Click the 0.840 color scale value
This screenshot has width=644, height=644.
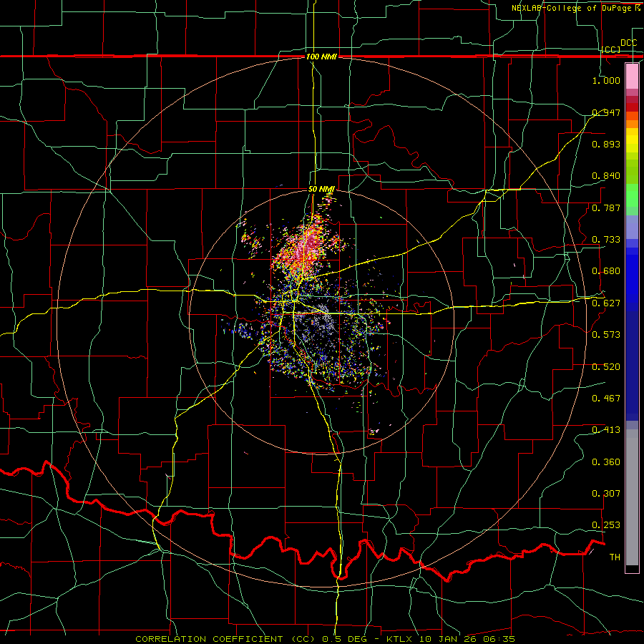click(x=606, y=176)
